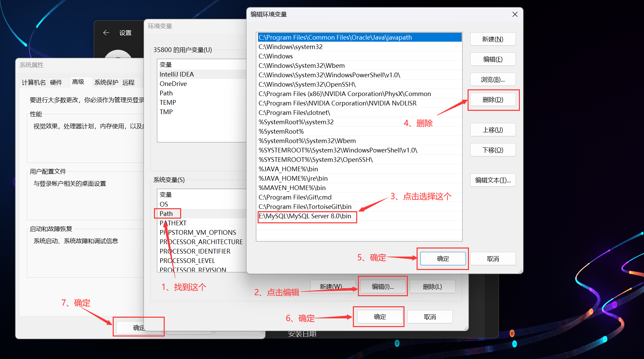Select C:\Program Files\Git\cmd entry
Image resolution: width=644 pixels, height=359 pixels.
[359, 197]
